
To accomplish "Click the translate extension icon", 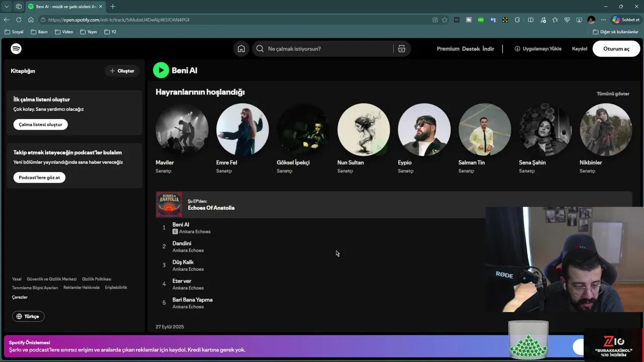I will pyautogui.click(x=493, y=20).
